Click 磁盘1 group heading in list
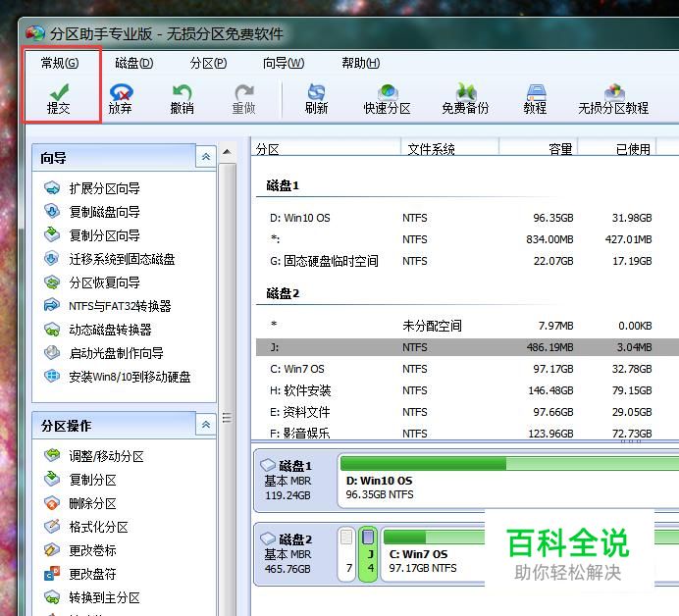The image size is (679, 616). 283,185
